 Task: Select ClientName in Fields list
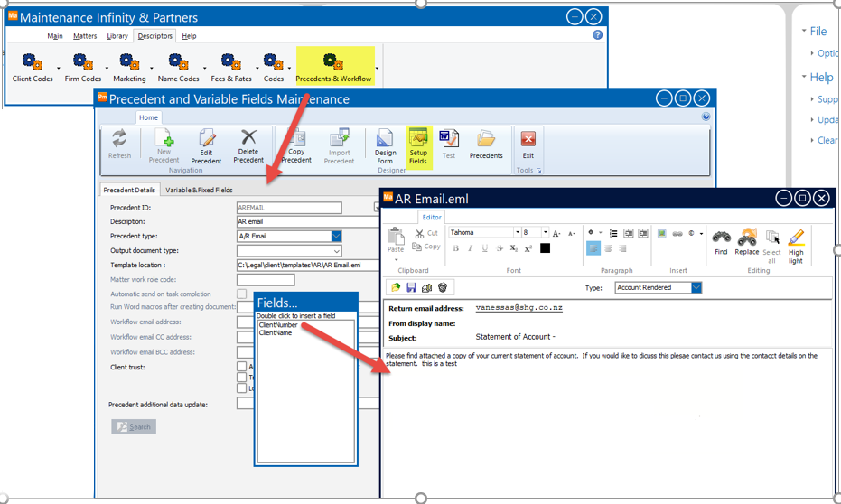[x=276, y=332]
